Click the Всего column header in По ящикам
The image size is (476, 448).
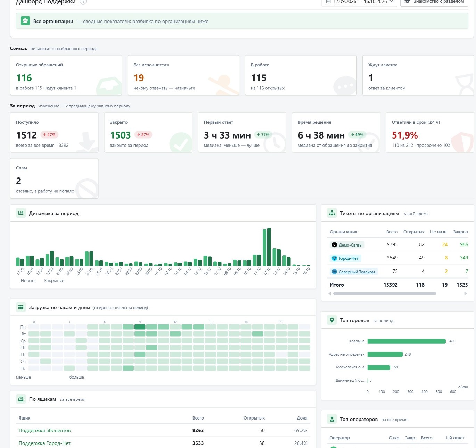pyautogui.click(x=198, y=418)
